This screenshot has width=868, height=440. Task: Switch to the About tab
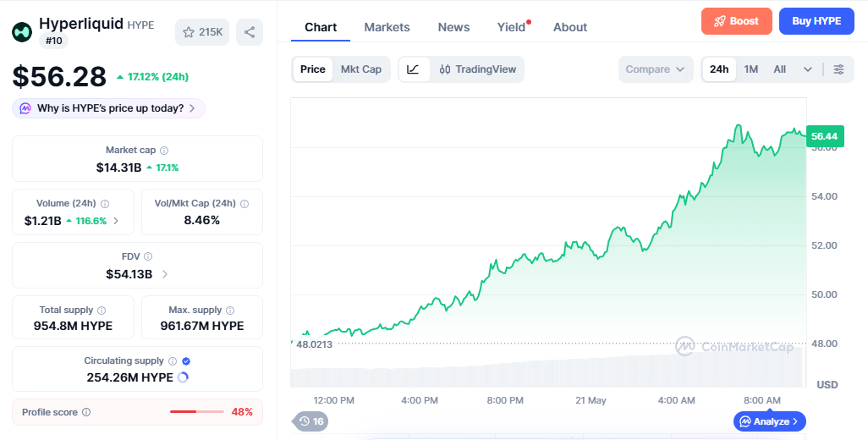tap(570, 27)
